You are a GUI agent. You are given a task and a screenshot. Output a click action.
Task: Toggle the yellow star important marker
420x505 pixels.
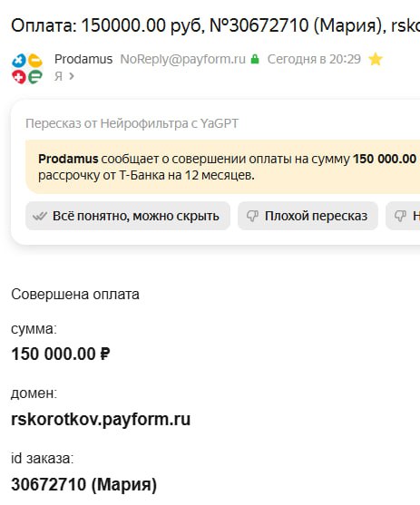coord(376,59)
